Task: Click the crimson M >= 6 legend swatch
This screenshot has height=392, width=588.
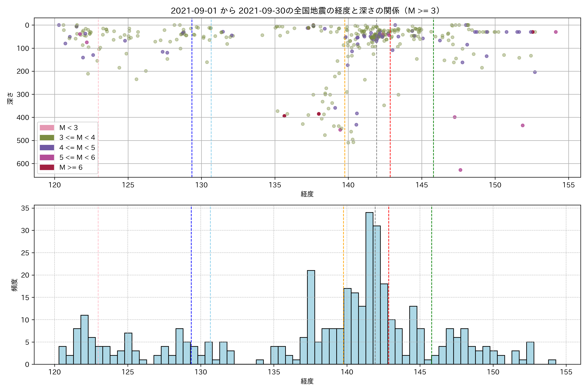Action: point(47,167)
